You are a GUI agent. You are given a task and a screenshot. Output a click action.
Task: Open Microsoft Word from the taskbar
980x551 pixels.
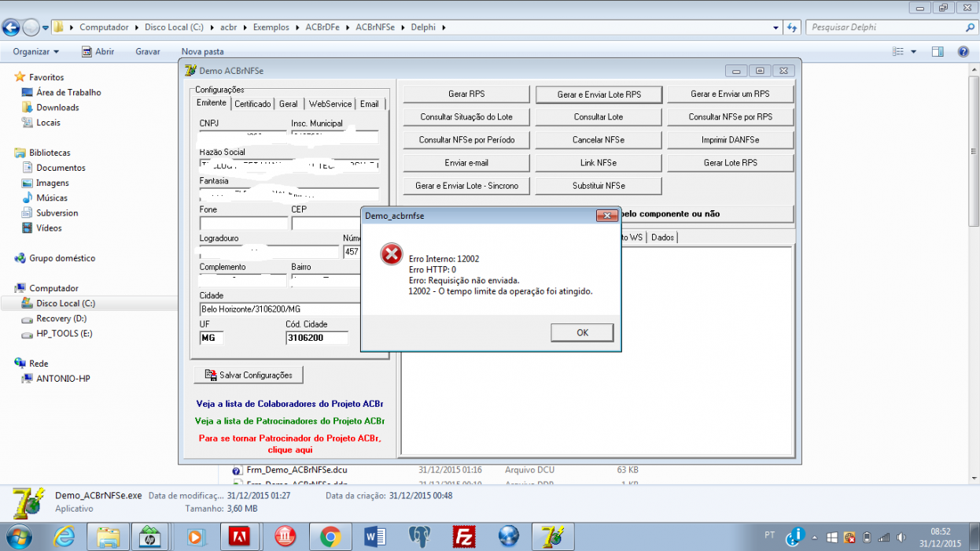pos(375,537)
